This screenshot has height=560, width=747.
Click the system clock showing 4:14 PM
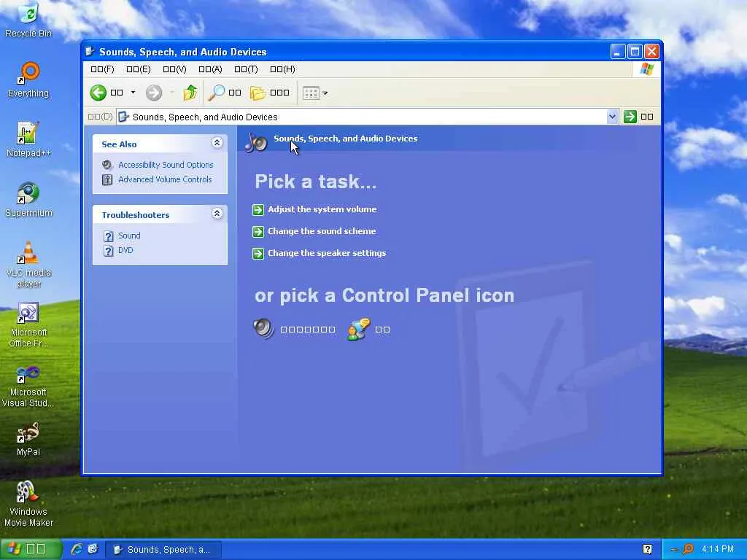click(x=718, y=549)
